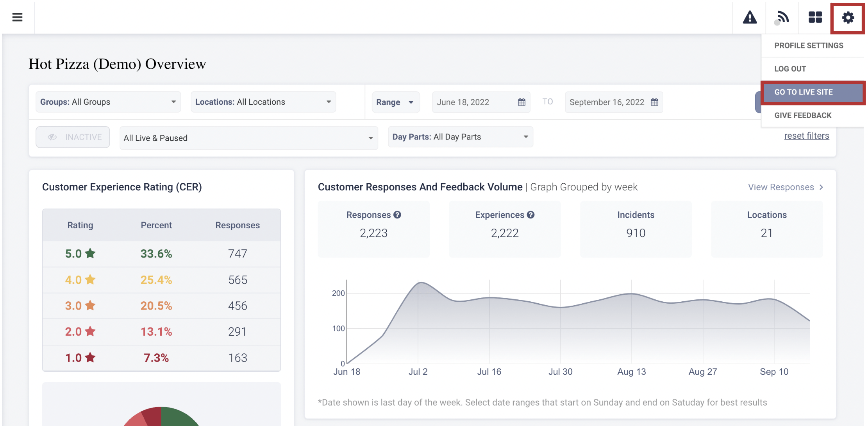Viewport: 868px width, 426px height.
Task: Click the settings gear icon
Action: 848,18
